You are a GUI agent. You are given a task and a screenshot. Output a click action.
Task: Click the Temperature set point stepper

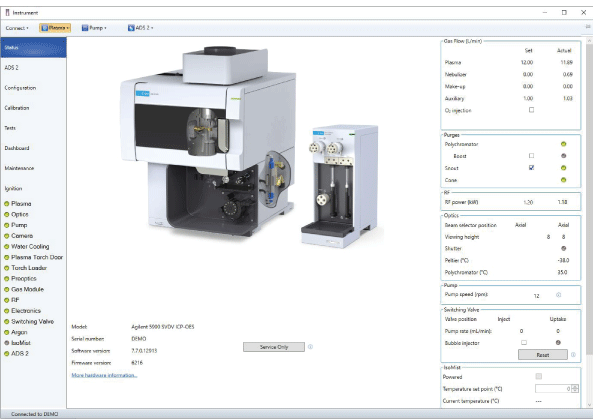pos(575,389)
